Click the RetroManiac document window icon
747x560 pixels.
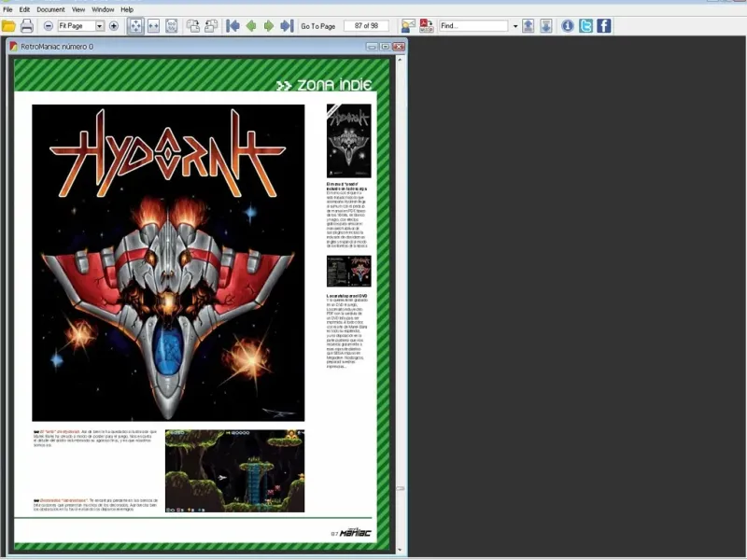(x=13, y=46)
